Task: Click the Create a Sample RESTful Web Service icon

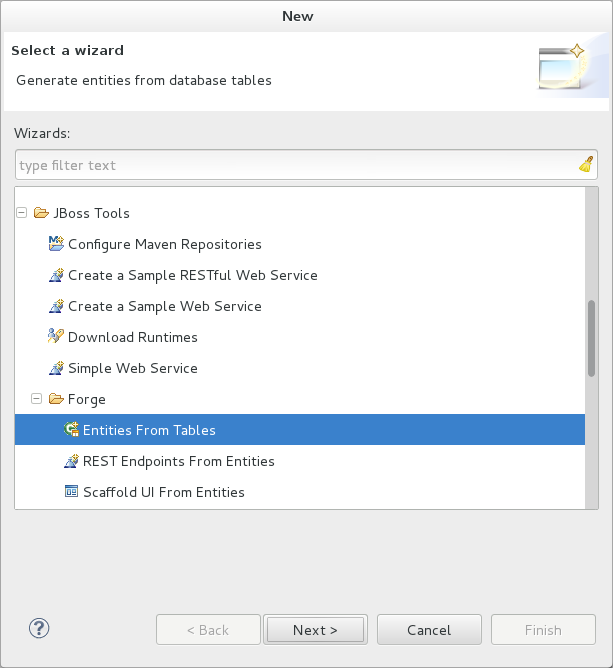Action: (x=56, y=275)
